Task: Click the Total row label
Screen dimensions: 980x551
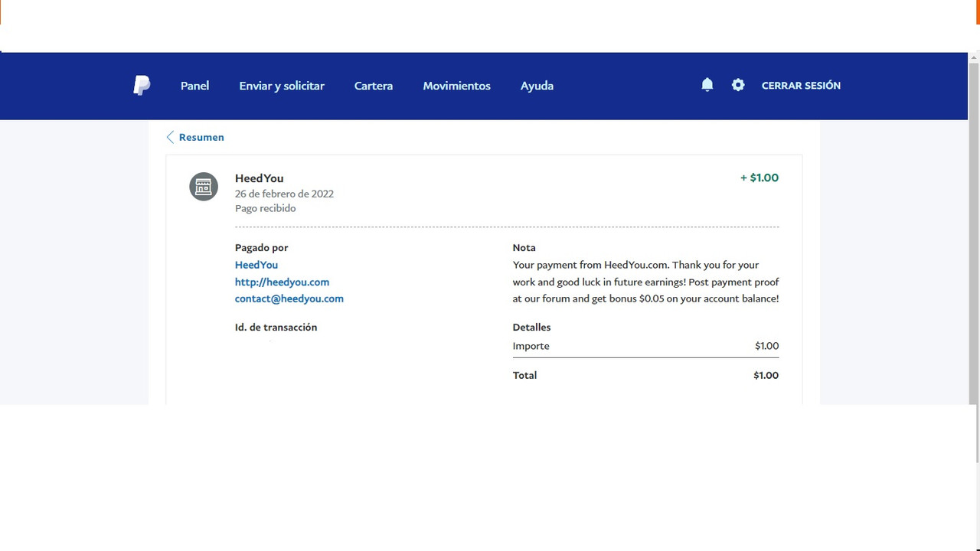Action: [524, 375]
